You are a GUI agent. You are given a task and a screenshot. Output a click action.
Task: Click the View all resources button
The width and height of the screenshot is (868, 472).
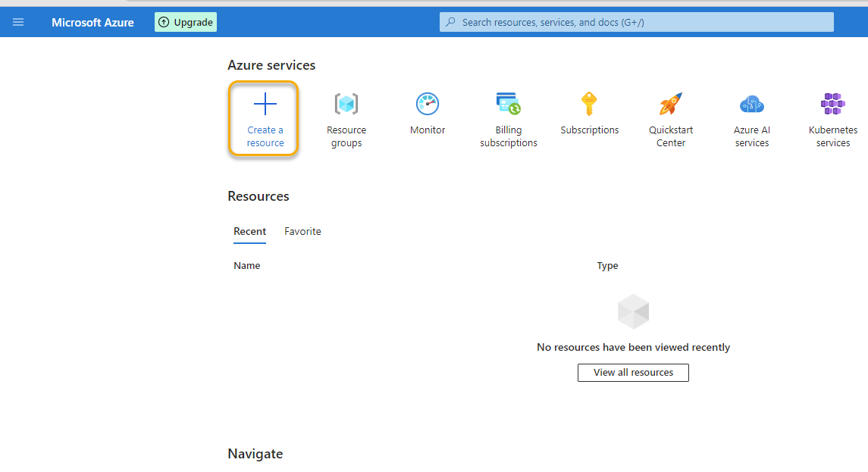(x=633, y=373)
